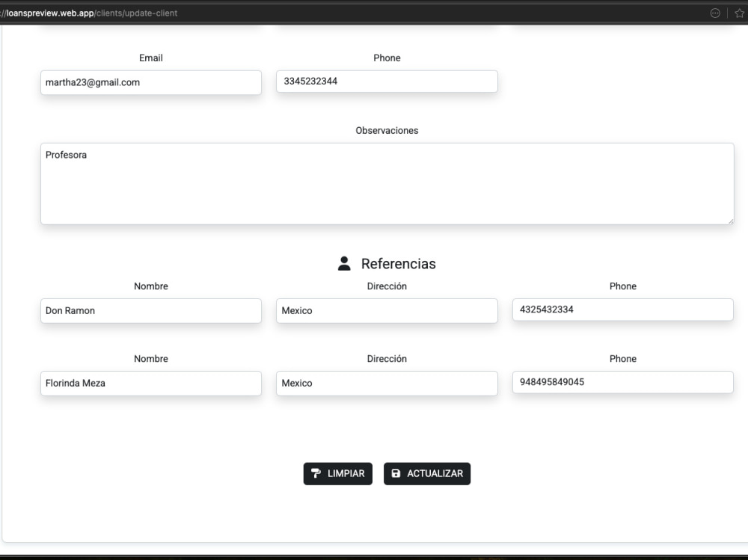Click the Phone label above 3345232344
Viewport: 748px width, 560px height.
pyautogui.click(x=387, y=58)
